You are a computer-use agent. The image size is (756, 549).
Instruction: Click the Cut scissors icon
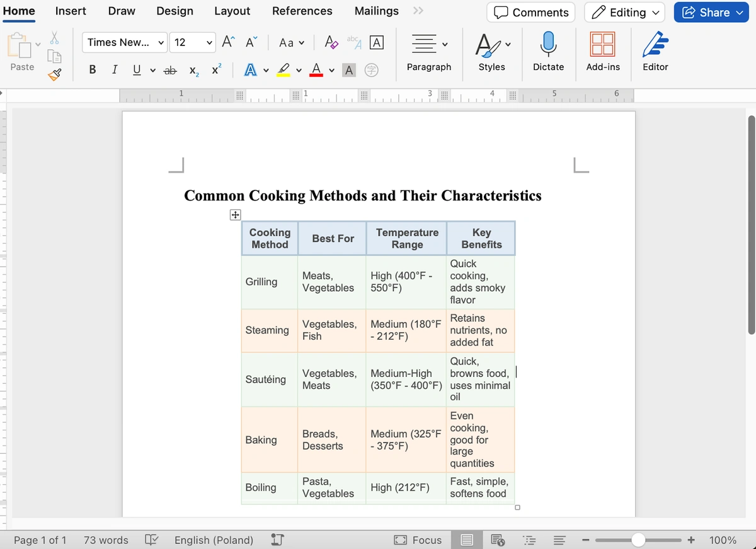tap(55, 38)
